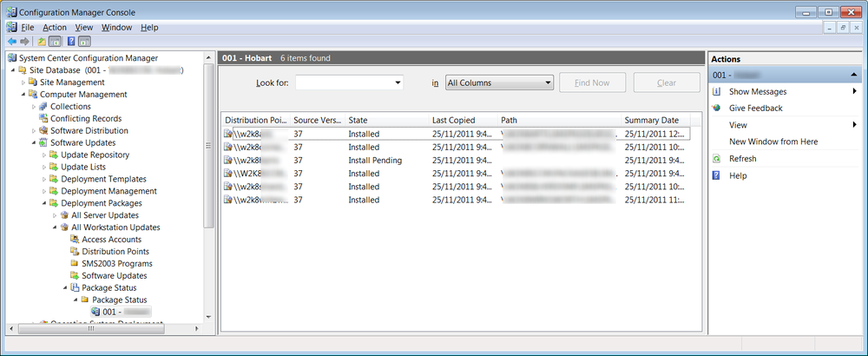Toggle the Show/Hide Action Pane button
This screenshot has width=868, height=356.
tap(84, 42)
